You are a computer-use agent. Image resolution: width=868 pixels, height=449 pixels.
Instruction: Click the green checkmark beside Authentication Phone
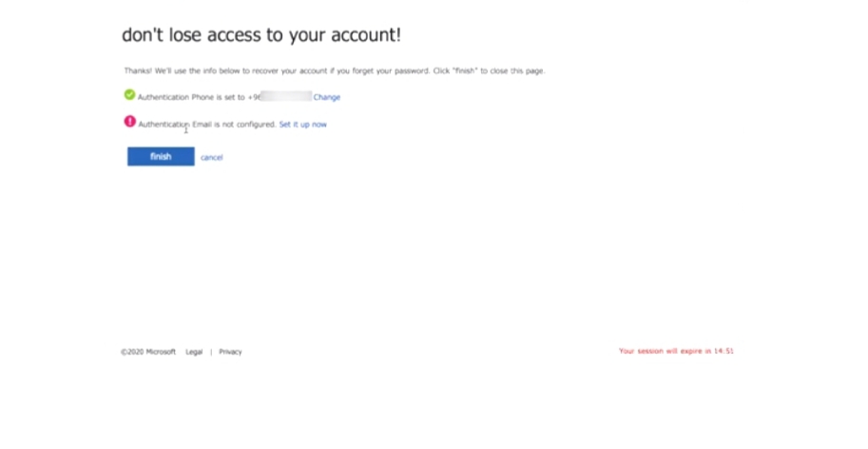pyautogui.click(x=129, y=95)
